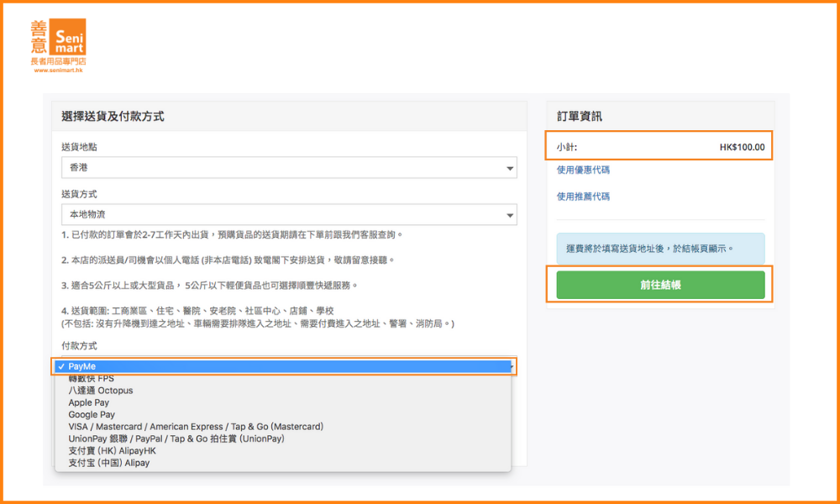840x504 pixels.
Task: Click the 使用優惠代碼 link
Action: pyautogui.click(x=583, y=170)
